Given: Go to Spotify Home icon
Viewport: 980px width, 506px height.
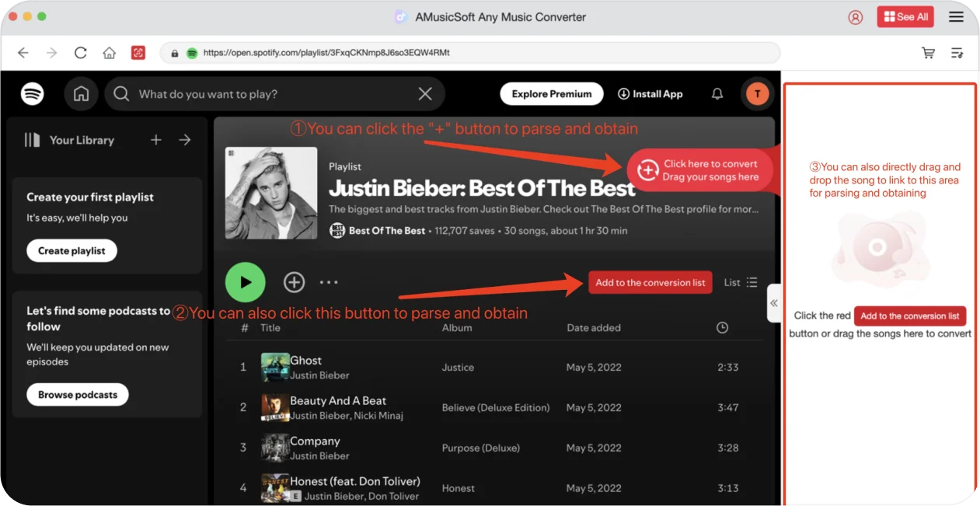Looking at the screenshot, I should tap(81, 94).
